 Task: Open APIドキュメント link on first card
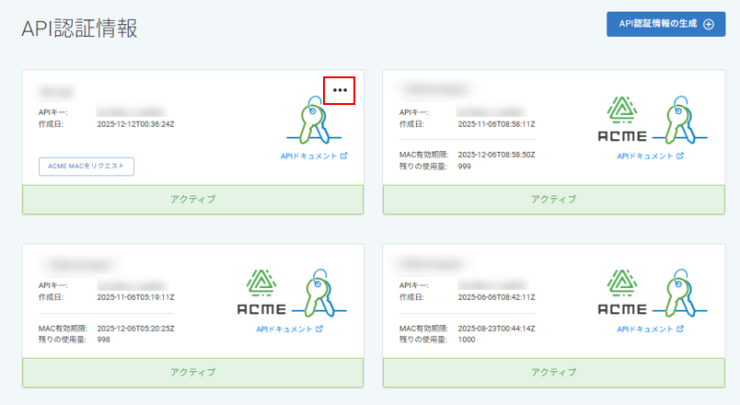pos(314,156)
